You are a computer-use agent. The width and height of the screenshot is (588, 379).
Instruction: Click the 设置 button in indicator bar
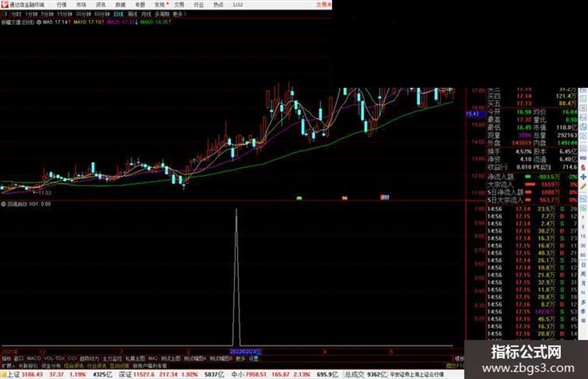coord(254,358)
